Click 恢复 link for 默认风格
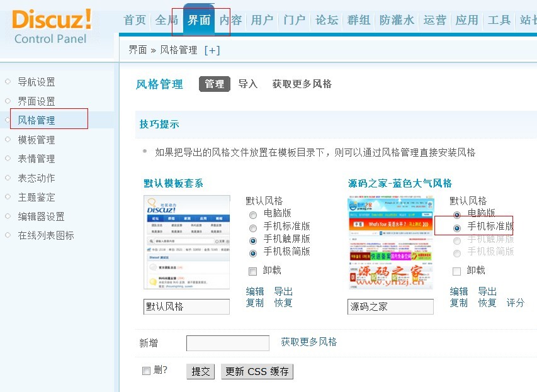 [x=283, y=303]
